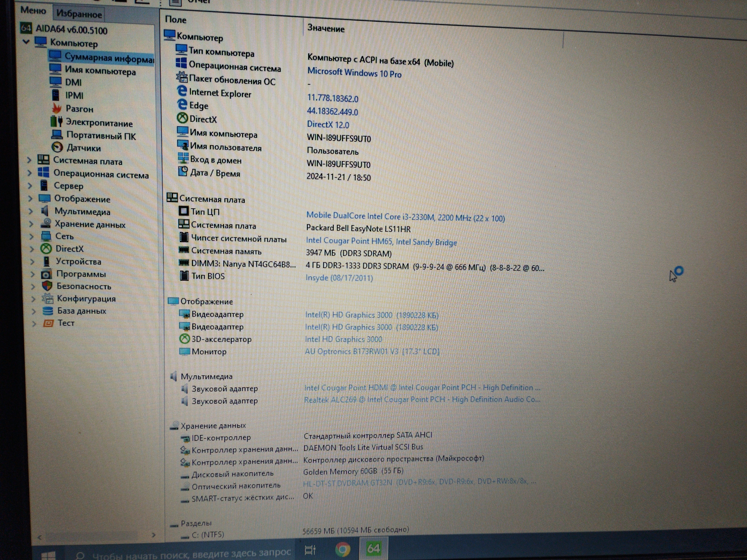This screenshot has width=747, height=560.
Task: Collapse the Компьютер tree node
Action: 26,41
